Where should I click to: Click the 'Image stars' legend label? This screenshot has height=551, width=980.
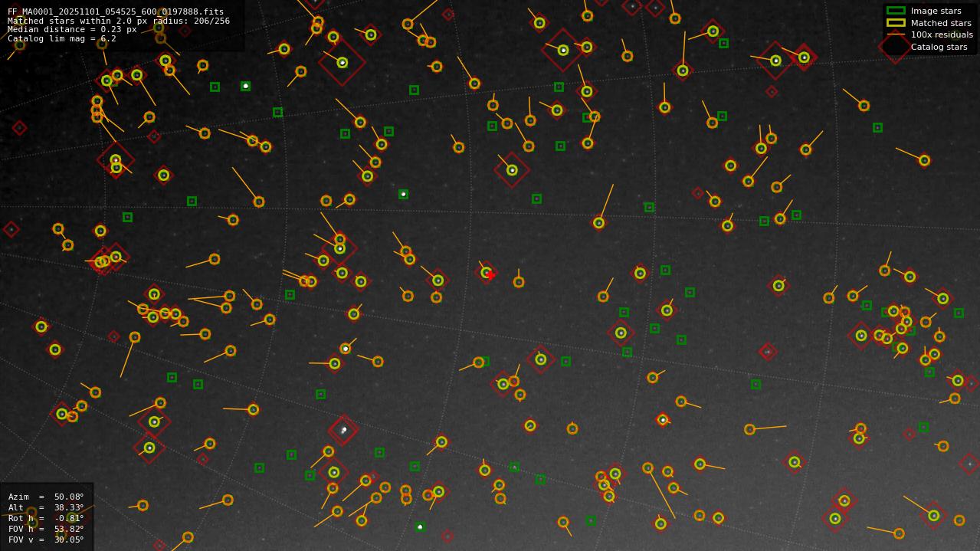click(x=936, y=11)
